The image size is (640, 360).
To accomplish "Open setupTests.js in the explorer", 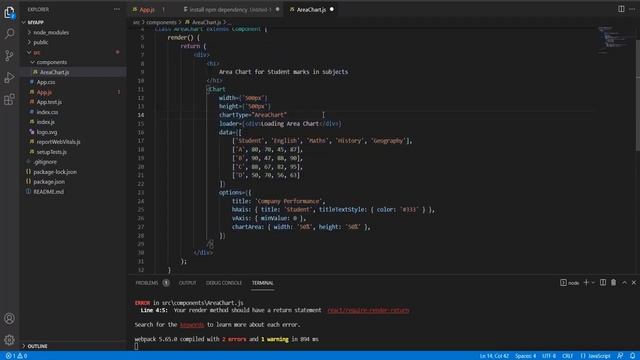I will point(51,152).
